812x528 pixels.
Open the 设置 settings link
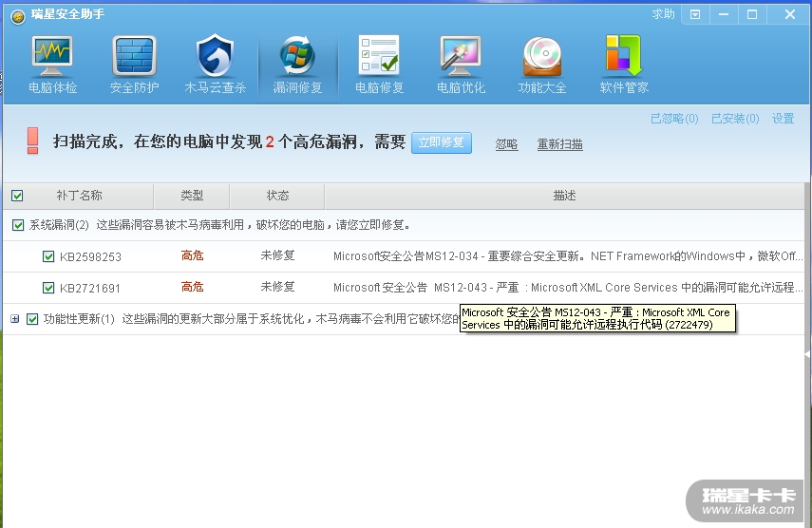783,119
